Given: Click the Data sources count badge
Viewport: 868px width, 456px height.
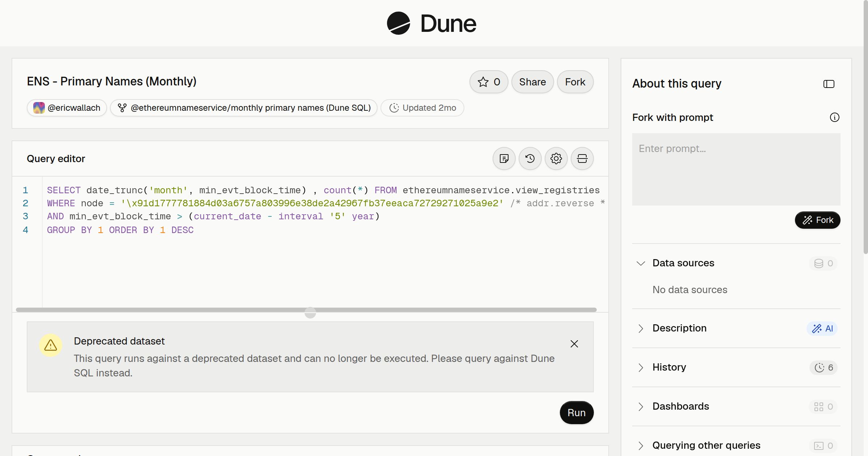Looking at the screenshot, I should pyautogui.click(x=823, y=263).
